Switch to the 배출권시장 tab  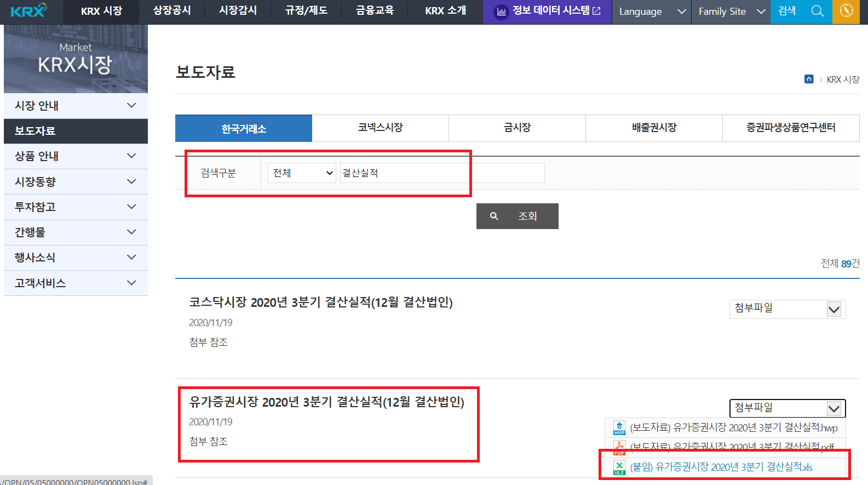click(x=654, y=128)
